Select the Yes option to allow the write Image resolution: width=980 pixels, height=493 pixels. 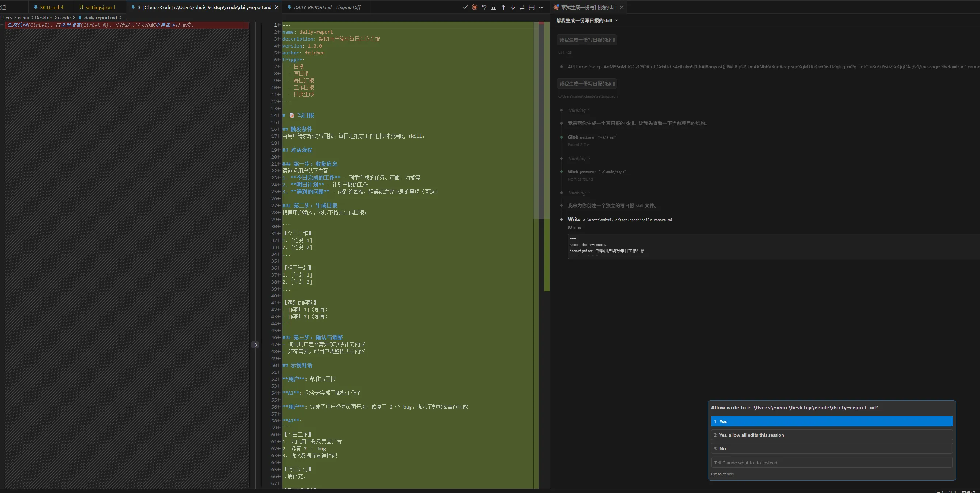pos(831,421)
